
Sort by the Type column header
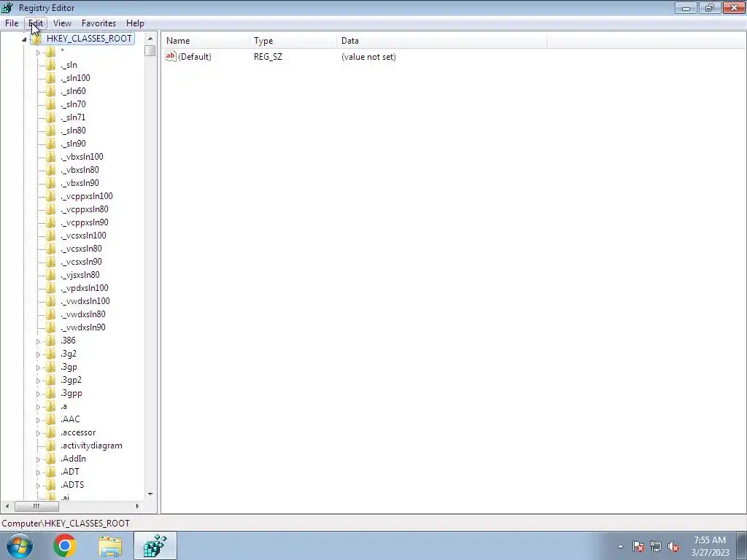click(293, 41)
